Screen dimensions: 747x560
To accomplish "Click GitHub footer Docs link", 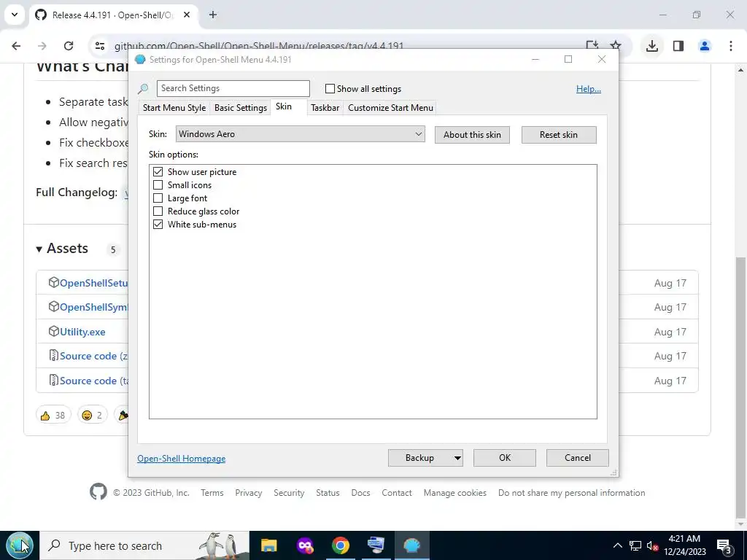I will click(x=360, y=493).
